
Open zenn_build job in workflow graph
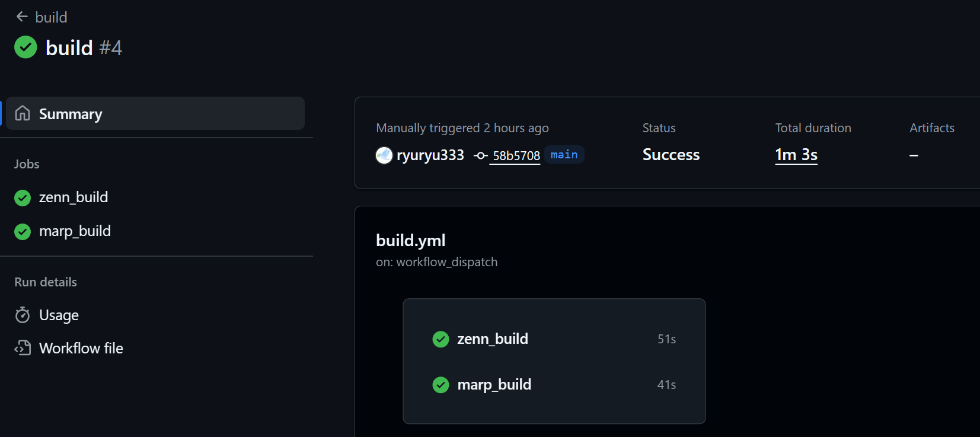pos(493,339)
